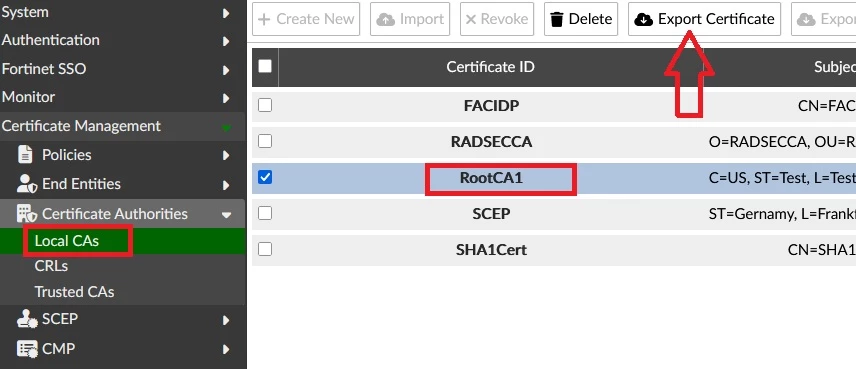Click the SHA1Cert certificate ID
Image resolution: width=856 pixels, height=369 pixels.
(x=491, y=250)
